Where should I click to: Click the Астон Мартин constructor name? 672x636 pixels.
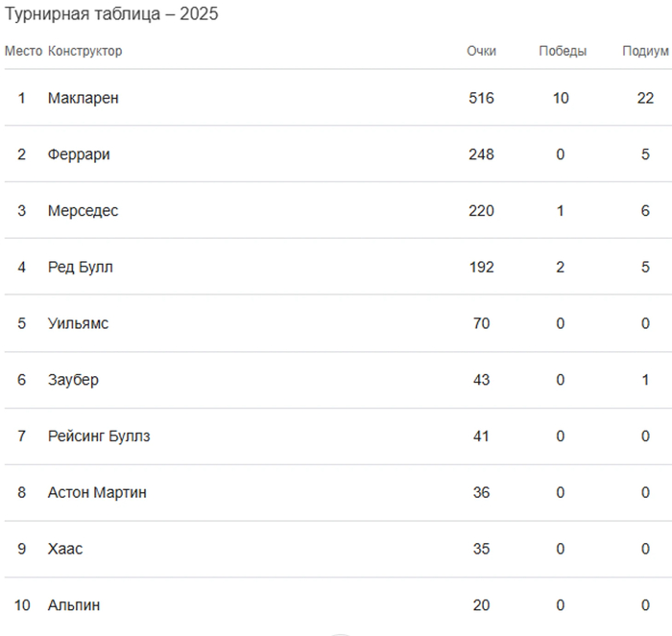pyautogui.click(x=97, y=493)
